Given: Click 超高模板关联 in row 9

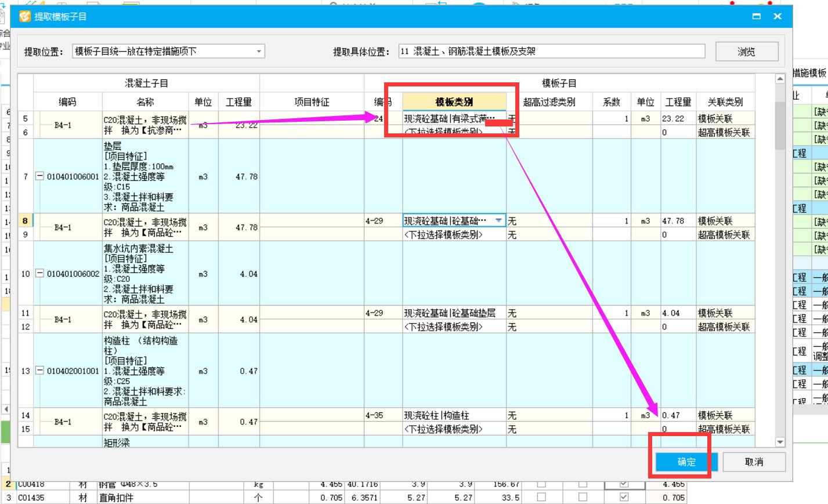Looking at the screenshot, I should [724, 234].
